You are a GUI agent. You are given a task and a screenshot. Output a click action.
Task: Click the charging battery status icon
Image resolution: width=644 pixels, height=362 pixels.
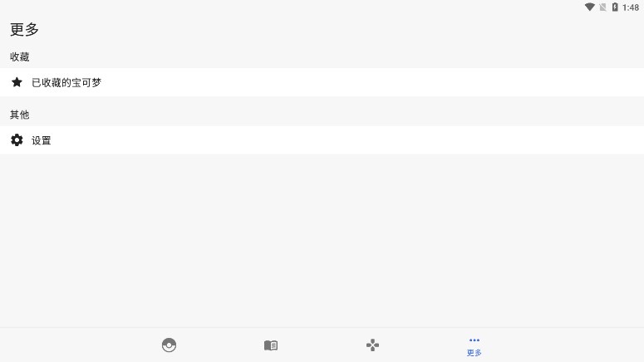615,7
